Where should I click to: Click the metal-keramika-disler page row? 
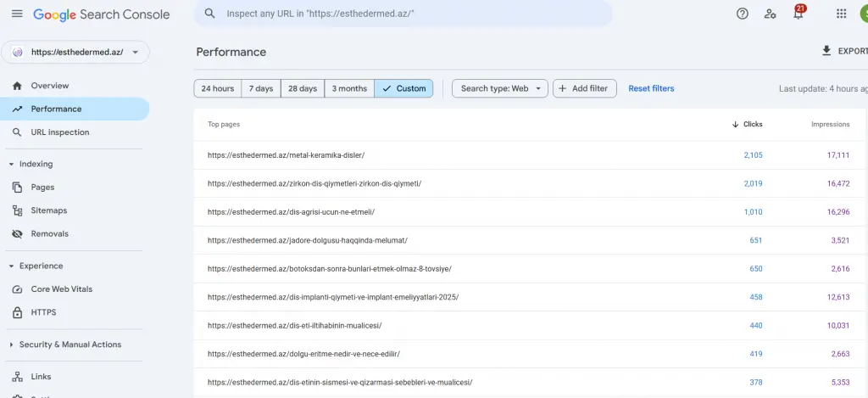point(531,155)
